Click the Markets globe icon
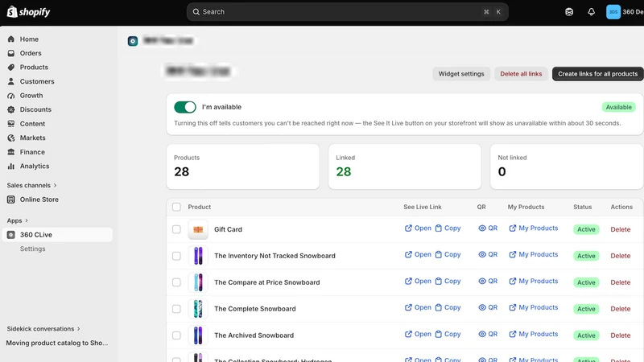 tap(11, 138)
